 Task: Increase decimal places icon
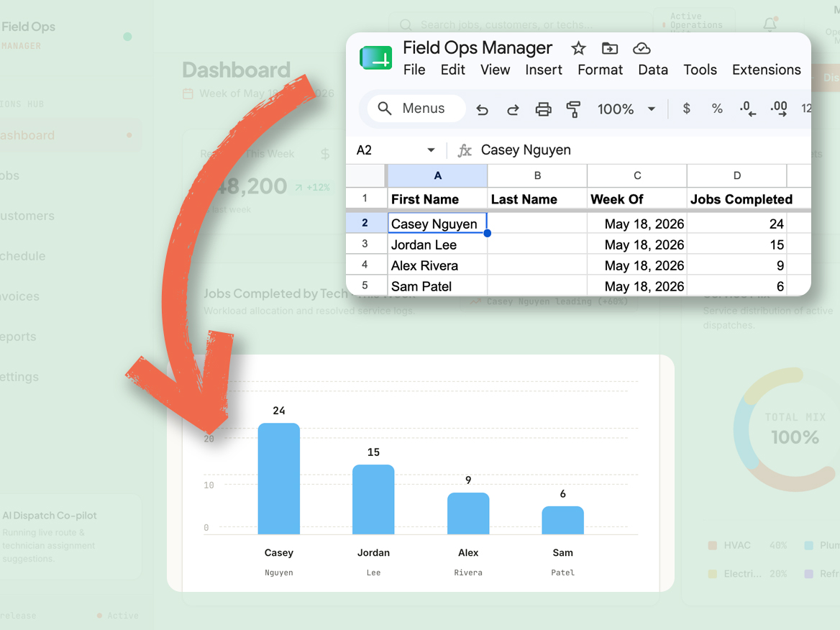778,109
